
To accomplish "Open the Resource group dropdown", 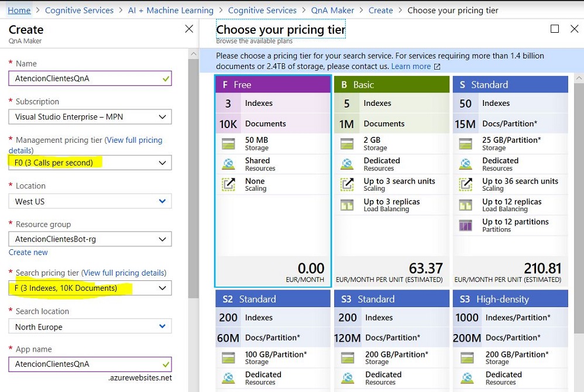I will tap(90, 239).
